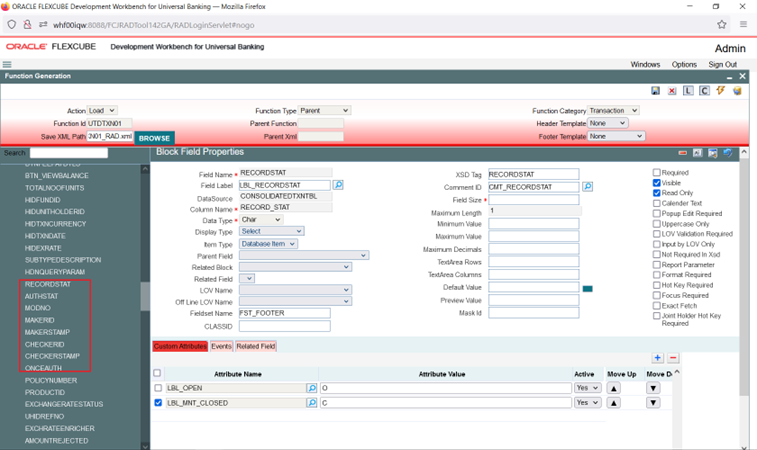Open the Comment ID lookup magnifier

(588, 186)
